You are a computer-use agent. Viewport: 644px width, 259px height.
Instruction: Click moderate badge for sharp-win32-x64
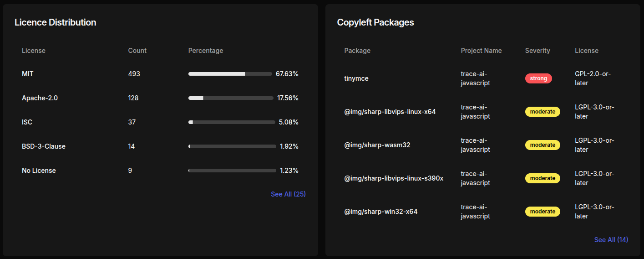(x=543, y=212)
